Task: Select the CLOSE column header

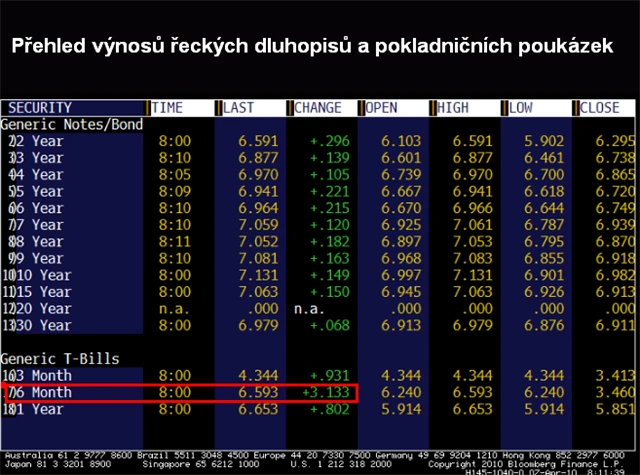Action: click(x=599, y=107)
